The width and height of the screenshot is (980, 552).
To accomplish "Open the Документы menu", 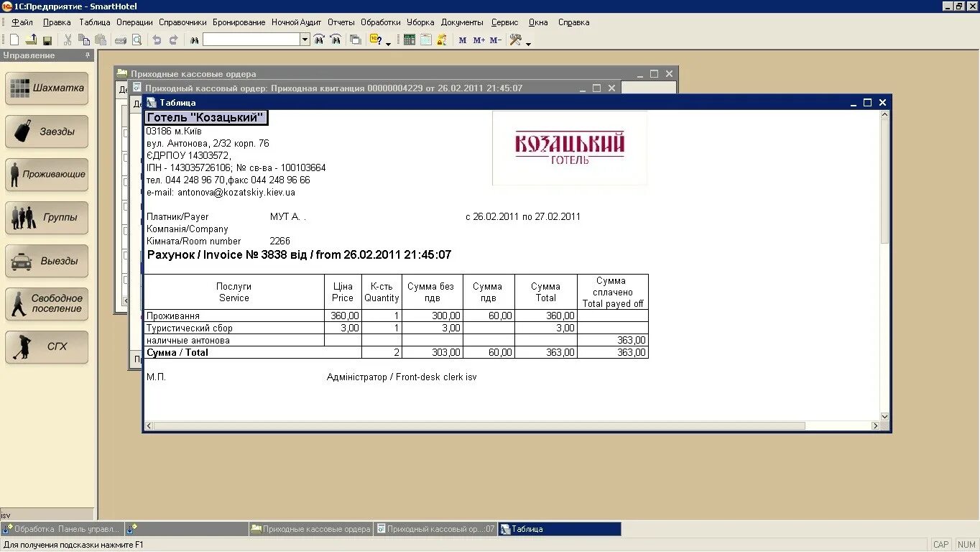I will 462,22.
